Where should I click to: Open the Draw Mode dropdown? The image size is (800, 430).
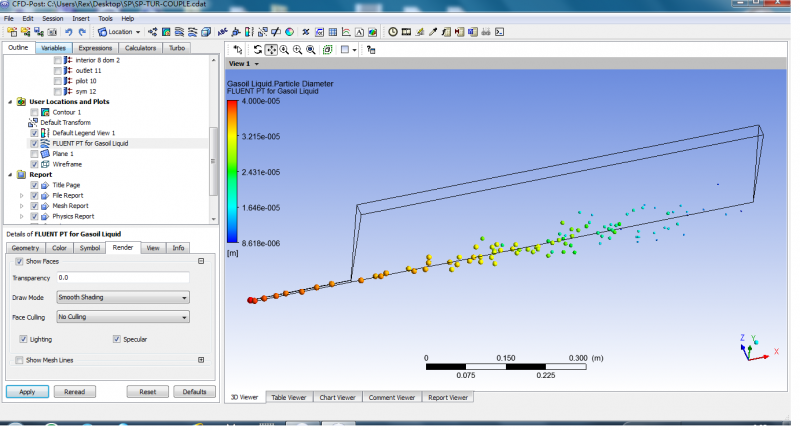coord(123,297)
